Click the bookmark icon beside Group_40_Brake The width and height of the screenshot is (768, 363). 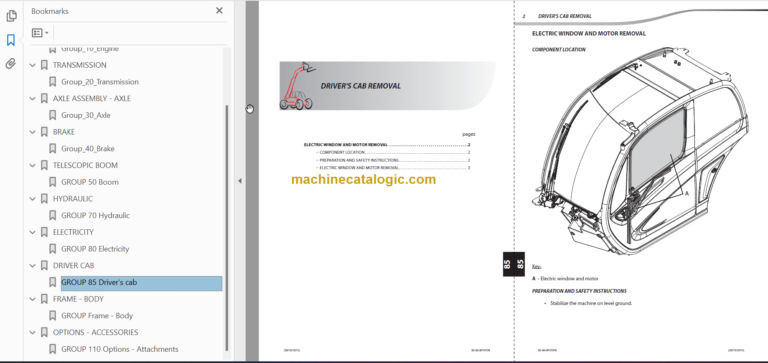52,148
